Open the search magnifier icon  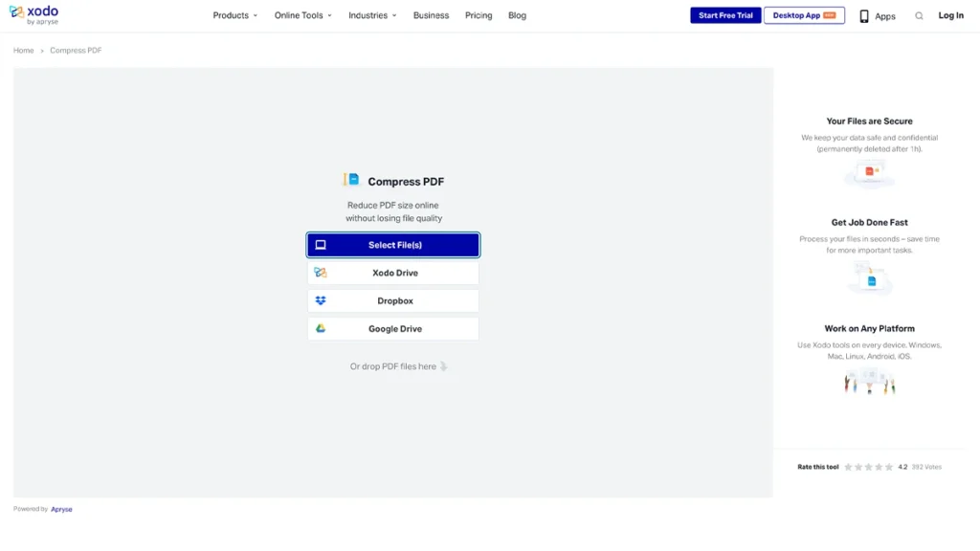tap(919, 16)
